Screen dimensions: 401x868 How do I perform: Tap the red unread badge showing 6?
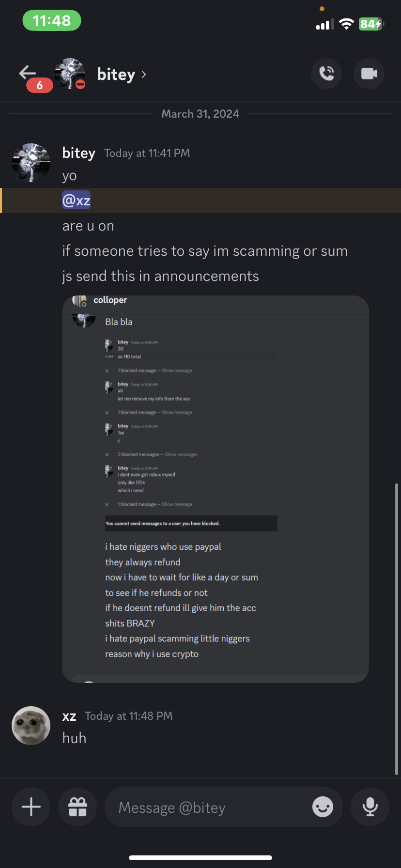coord(40,86)
